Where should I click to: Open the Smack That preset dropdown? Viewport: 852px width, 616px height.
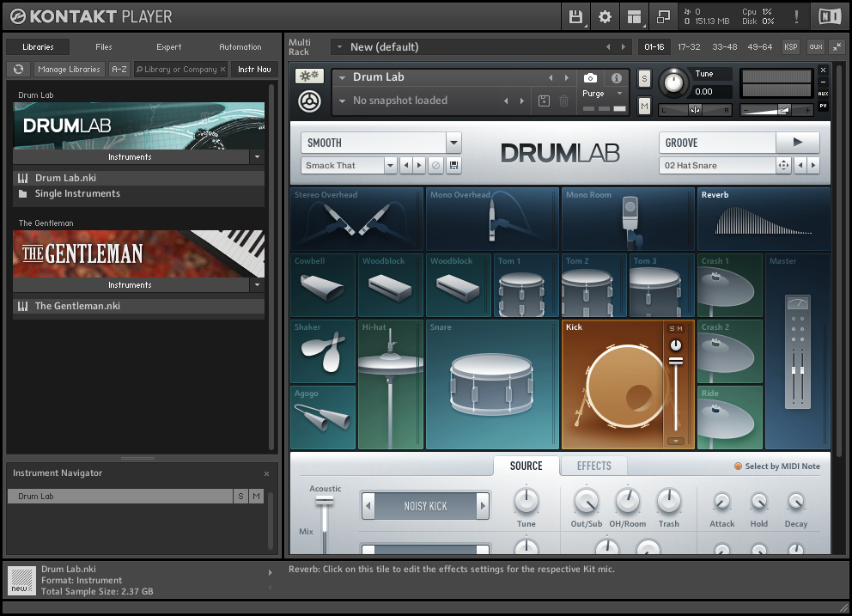[x=390, y=165]
